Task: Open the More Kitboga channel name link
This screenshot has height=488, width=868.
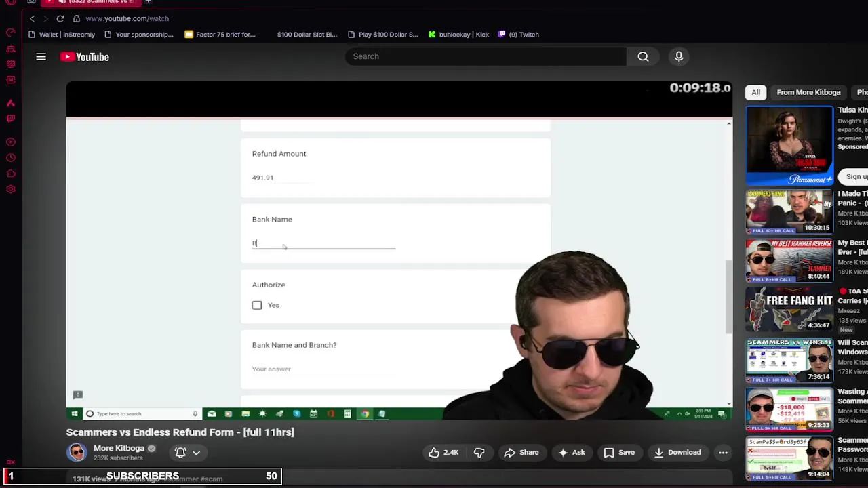Action: [119, 448]
